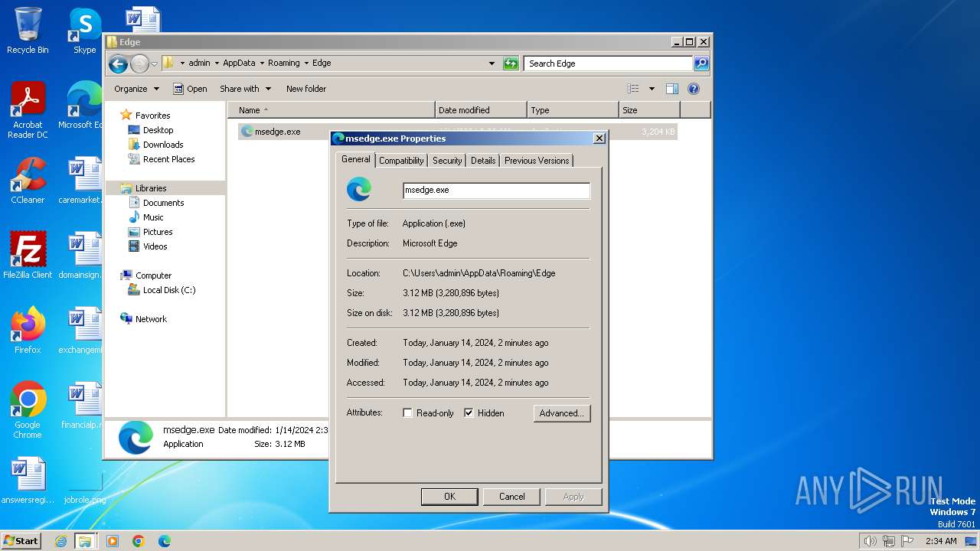Viewport: 980px width, 551px height.
Task: Open the Recycle Bin desktop icon
Action: [28, 31]
